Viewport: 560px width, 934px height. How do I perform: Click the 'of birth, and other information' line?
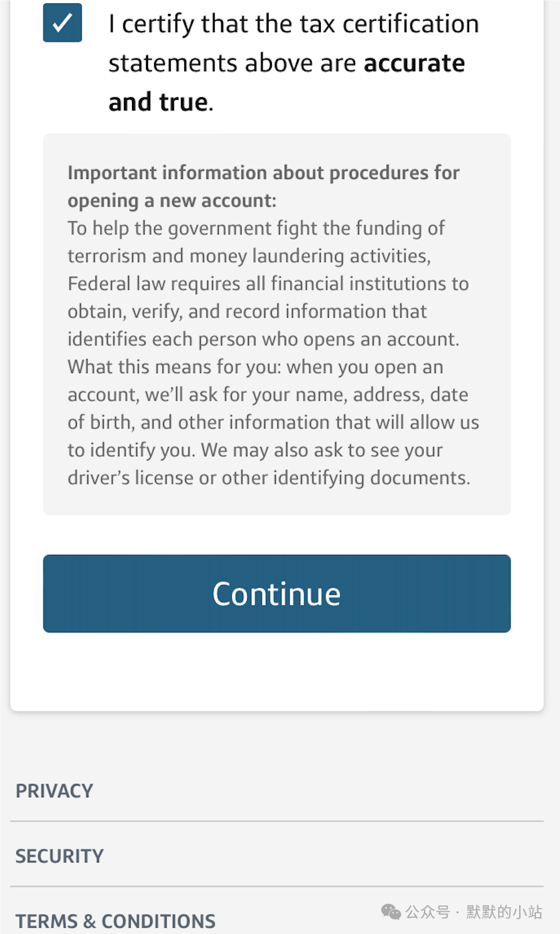pyautogui.click(x=273, y=422)
